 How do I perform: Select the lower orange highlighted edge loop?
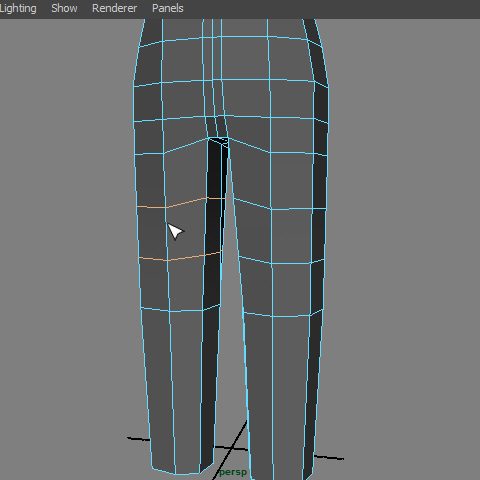point(180,257)
